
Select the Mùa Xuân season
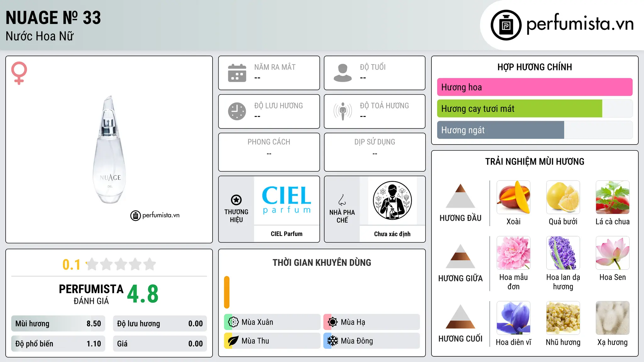272,322
